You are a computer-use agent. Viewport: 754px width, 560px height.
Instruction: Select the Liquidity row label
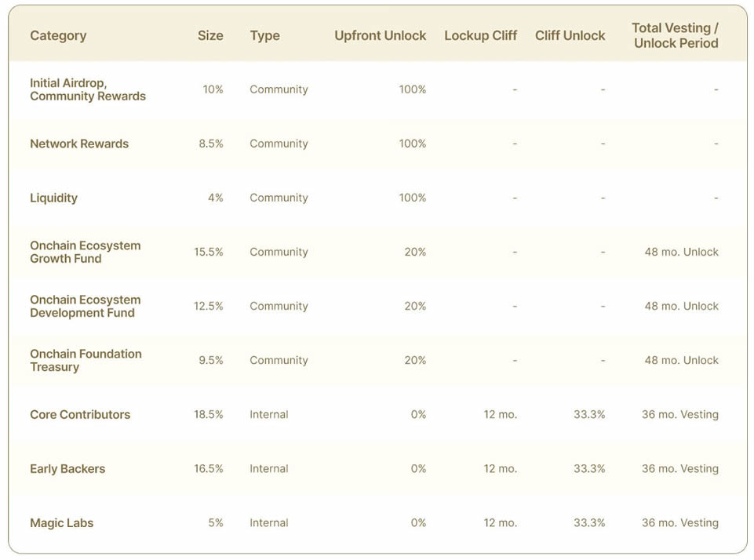pos(53,198)
